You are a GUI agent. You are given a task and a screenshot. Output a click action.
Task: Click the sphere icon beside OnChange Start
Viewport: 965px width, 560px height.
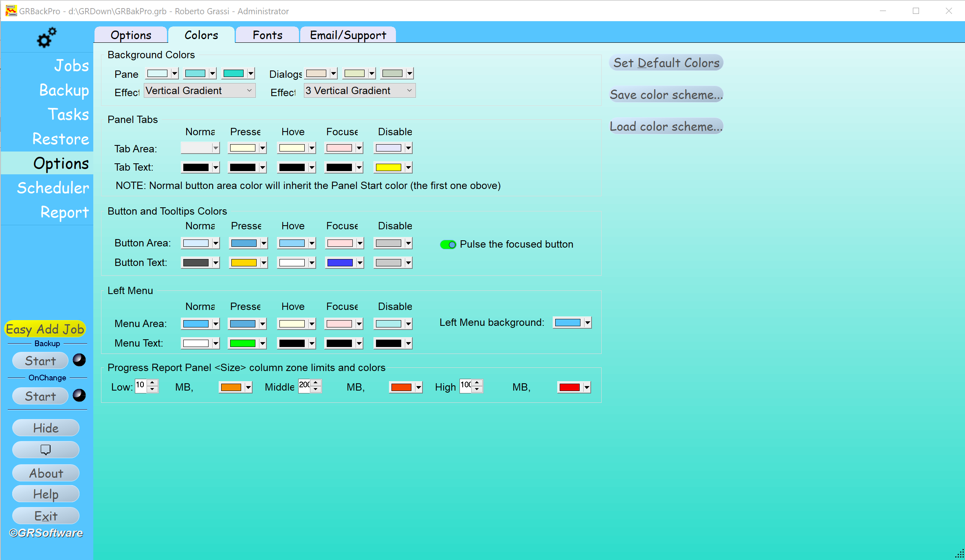point(79,395)
